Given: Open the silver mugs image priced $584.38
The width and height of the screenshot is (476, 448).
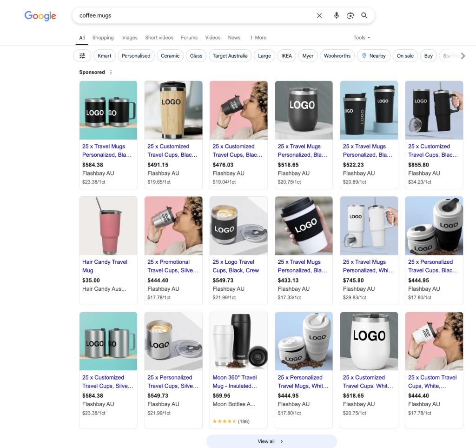Looking at the screenshot, I should 108,341.
